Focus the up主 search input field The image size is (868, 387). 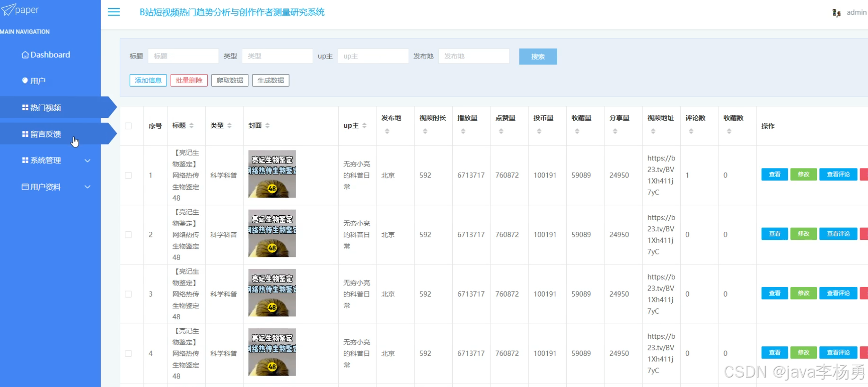[x=373, y=56]
